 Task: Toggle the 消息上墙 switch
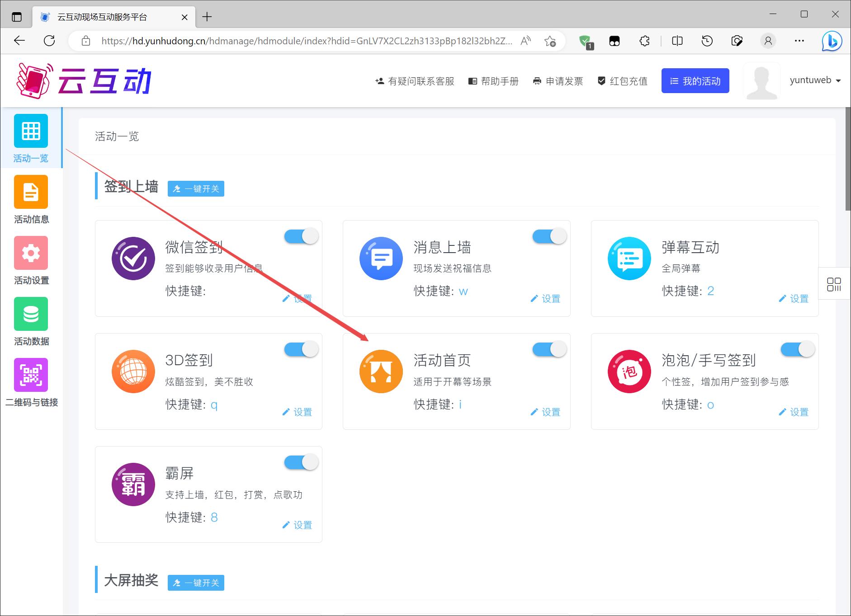[549, 236]
